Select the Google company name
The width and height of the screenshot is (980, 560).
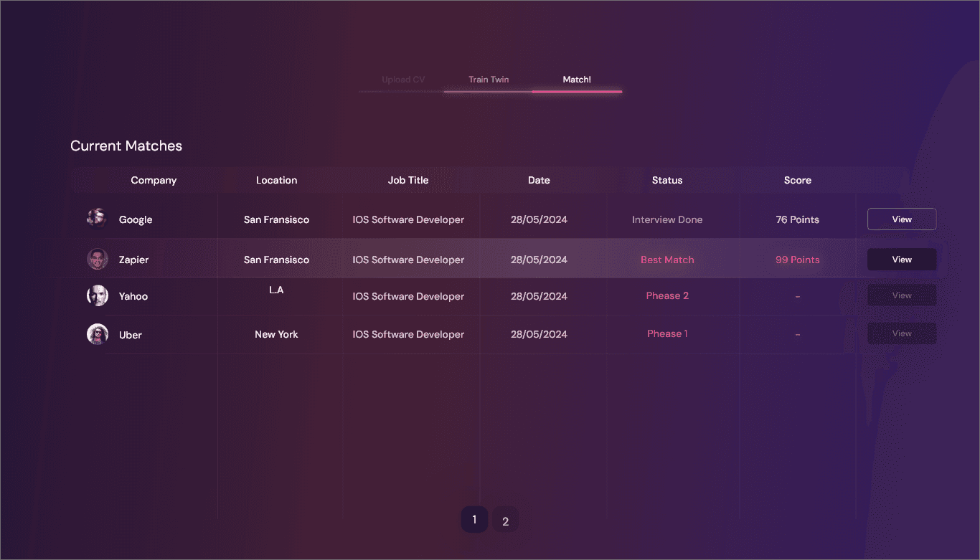pyautogui.click(x=136, y=219)
